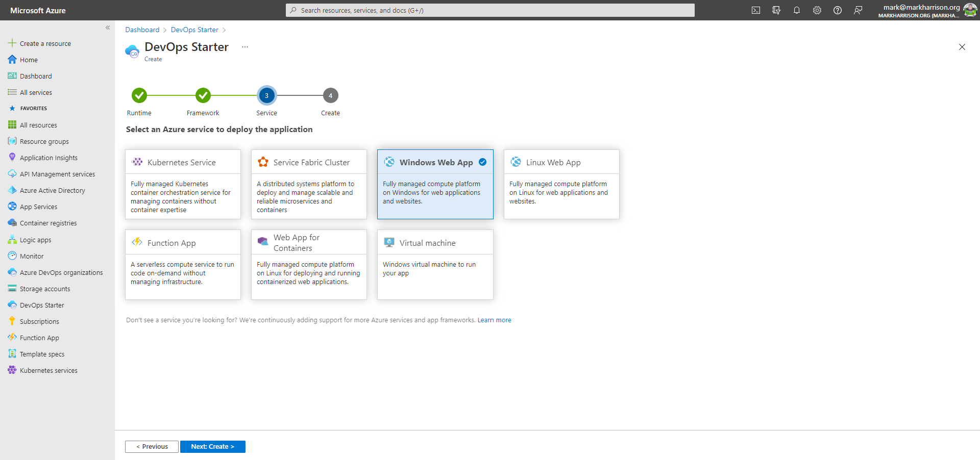980x460 pixels.
Task: Select the Linux Web App service card
Action: coord(561,184)
